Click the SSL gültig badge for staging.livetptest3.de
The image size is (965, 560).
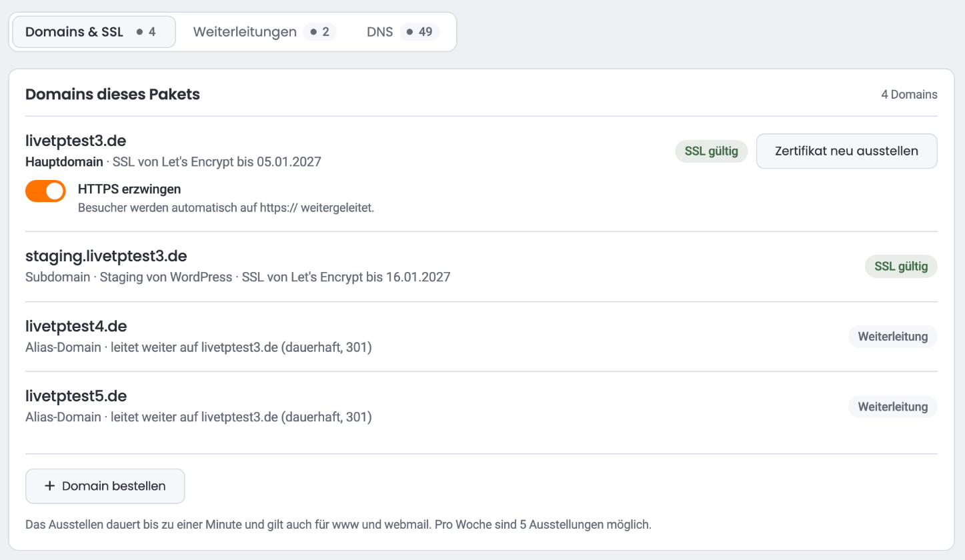901,267
